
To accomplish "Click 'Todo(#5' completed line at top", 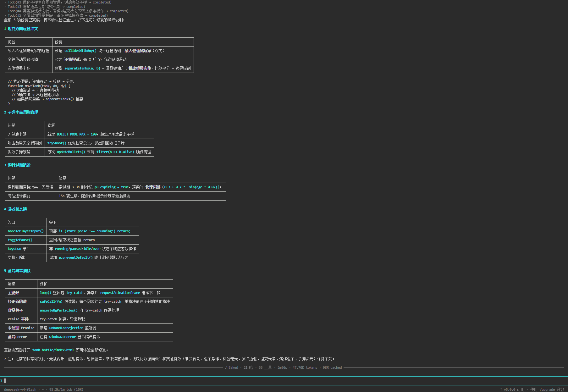I will click(x=56, y=15).
